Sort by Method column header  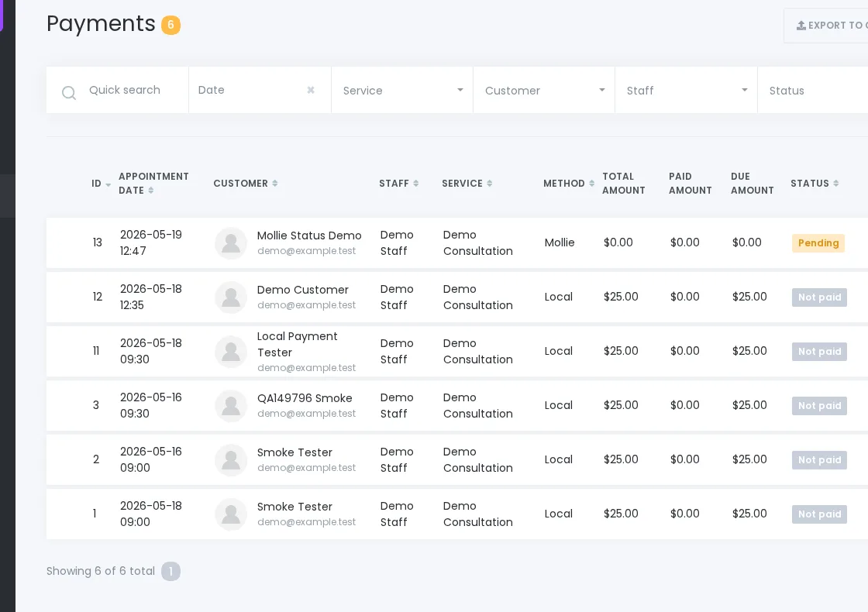pos(569,183)
